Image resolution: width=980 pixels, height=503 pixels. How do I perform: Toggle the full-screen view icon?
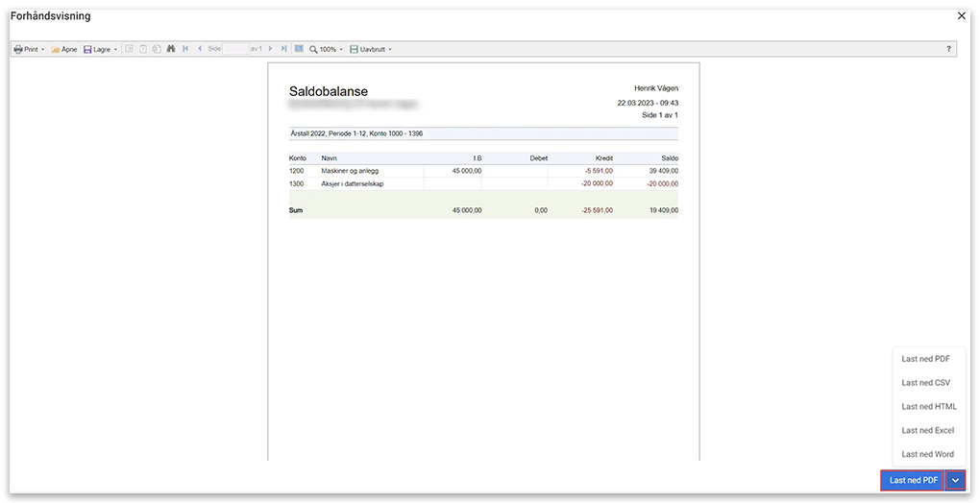coord(299,49)
